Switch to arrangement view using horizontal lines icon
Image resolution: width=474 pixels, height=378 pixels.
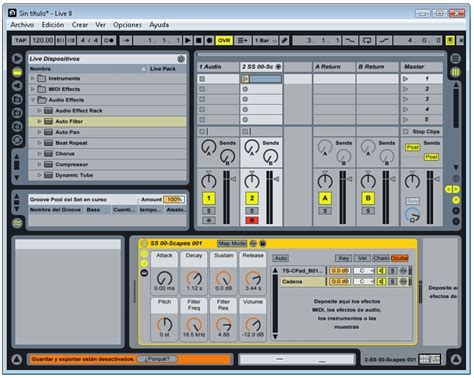[455, 59]
